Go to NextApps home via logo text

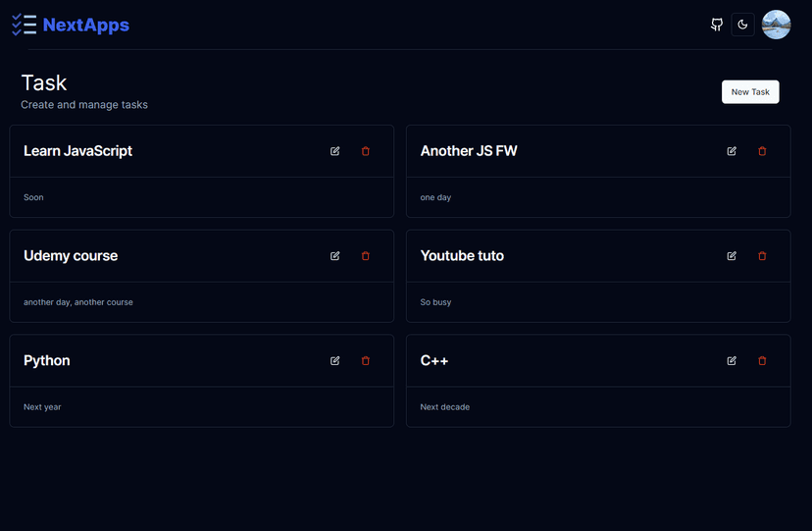[x=86, y=25]
